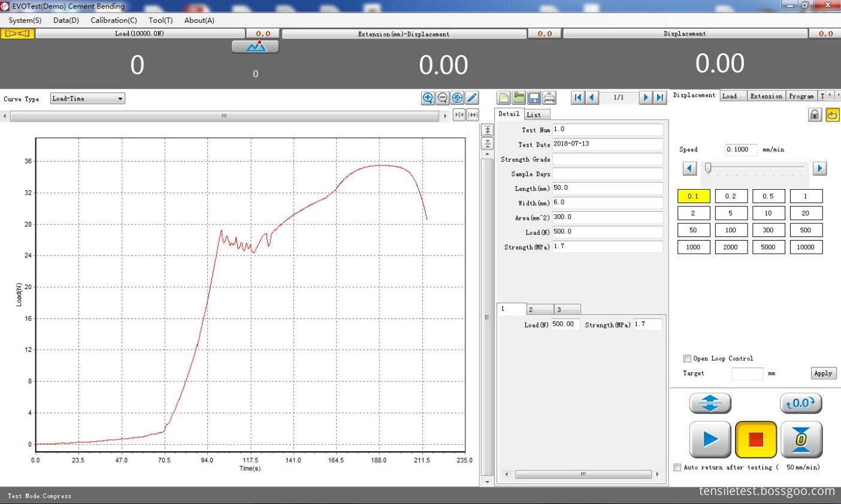Open specimen tab 3
This screenshot has height=504, width=841.
coord(567,309)
